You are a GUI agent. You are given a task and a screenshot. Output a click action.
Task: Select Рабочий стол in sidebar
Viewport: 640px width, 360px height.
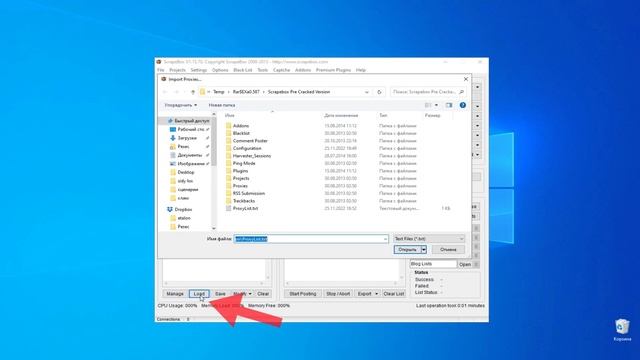click(x=190, y=129)
